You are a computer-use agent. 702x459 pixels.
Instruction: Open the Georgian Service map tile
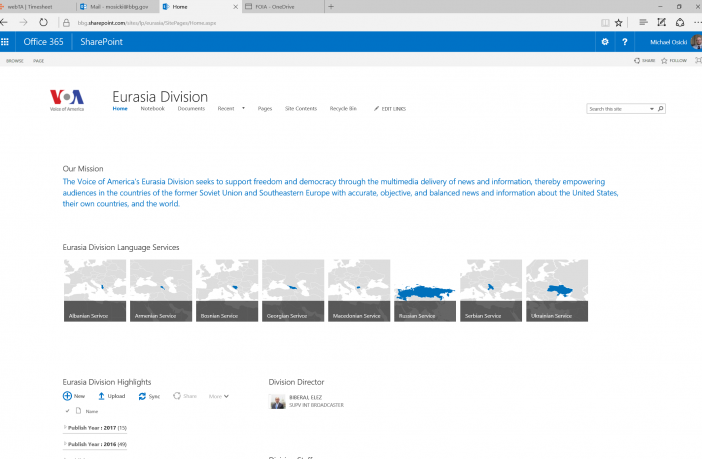pos(293,290)
